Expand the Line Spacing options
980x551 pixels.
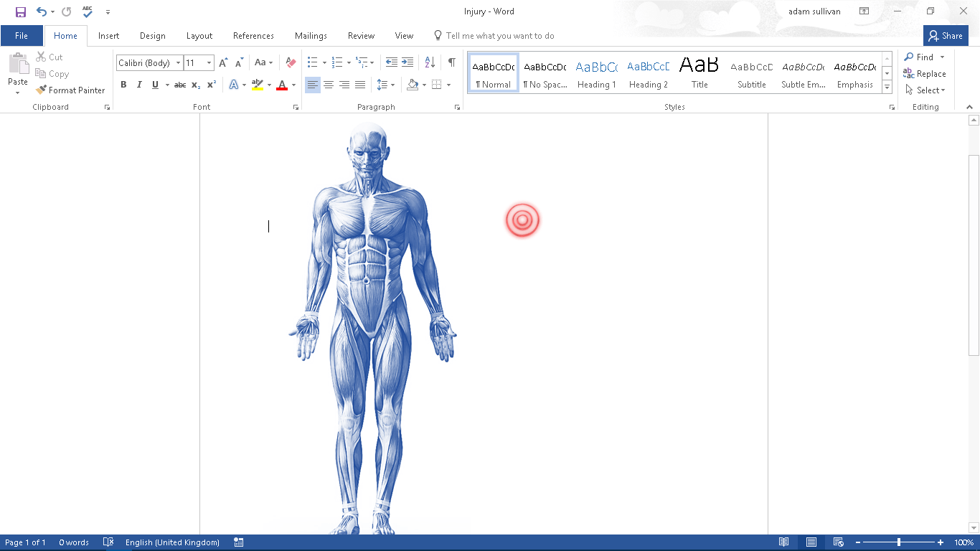392,84
